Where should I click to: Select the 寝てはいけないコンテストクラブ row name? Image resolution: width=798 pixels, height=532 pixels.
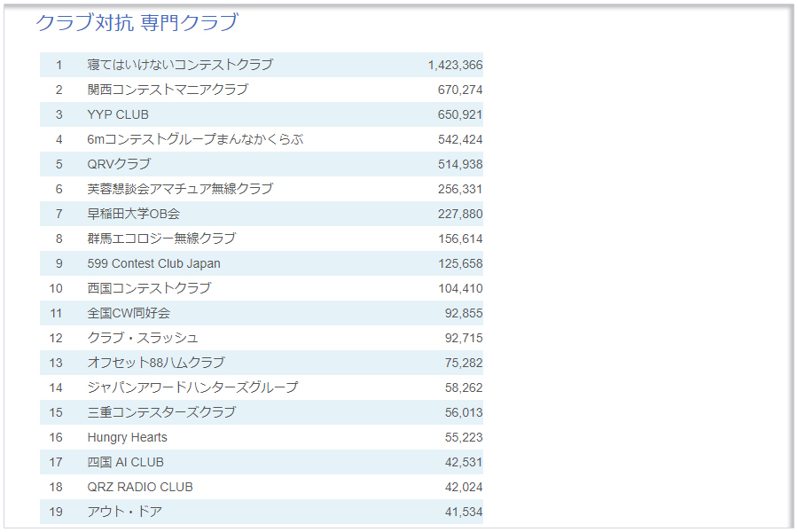(180, 65)
